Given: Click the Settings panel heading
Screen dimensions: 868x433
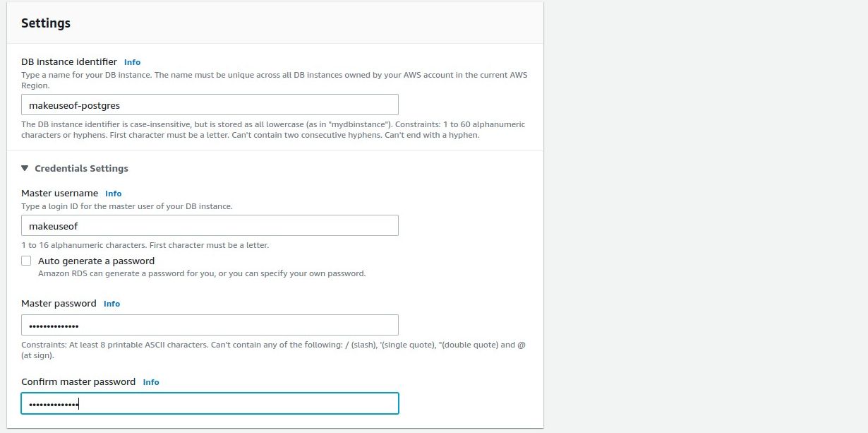Looking at the screenshot, I should 46,23.
